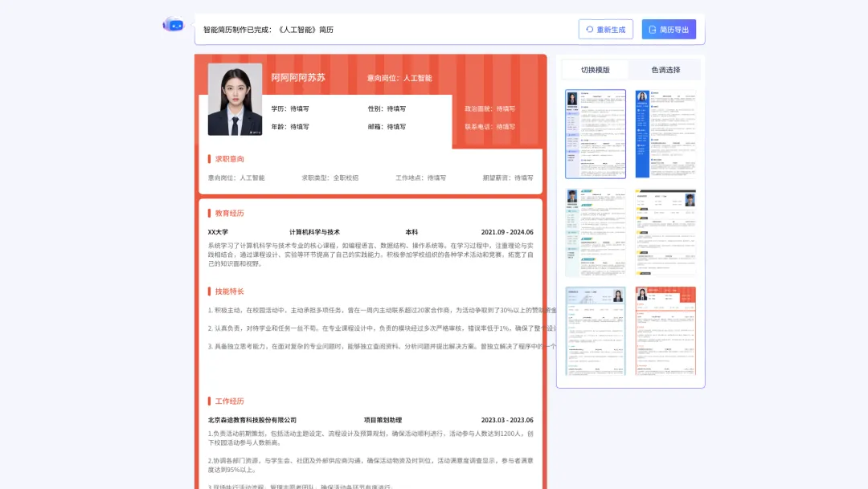Click the 联系电话: 待填写 field
Viewport: 868px width, 489px height.
click(490, 127)
